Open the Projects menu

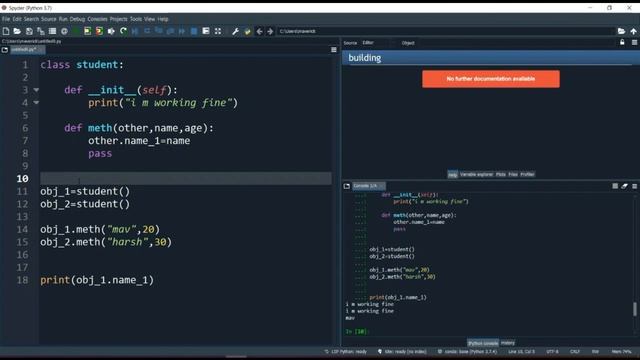coord(118,19)
